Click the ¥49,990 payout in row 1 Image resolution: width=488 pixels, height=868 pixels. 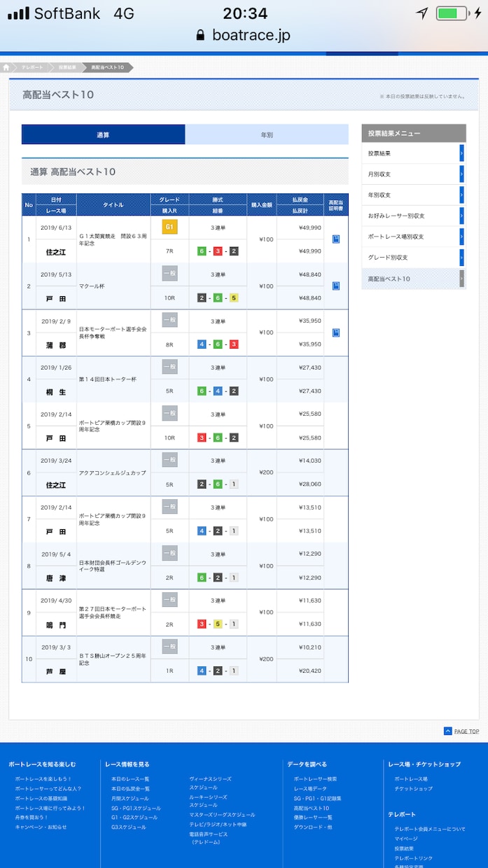point(309,227)
